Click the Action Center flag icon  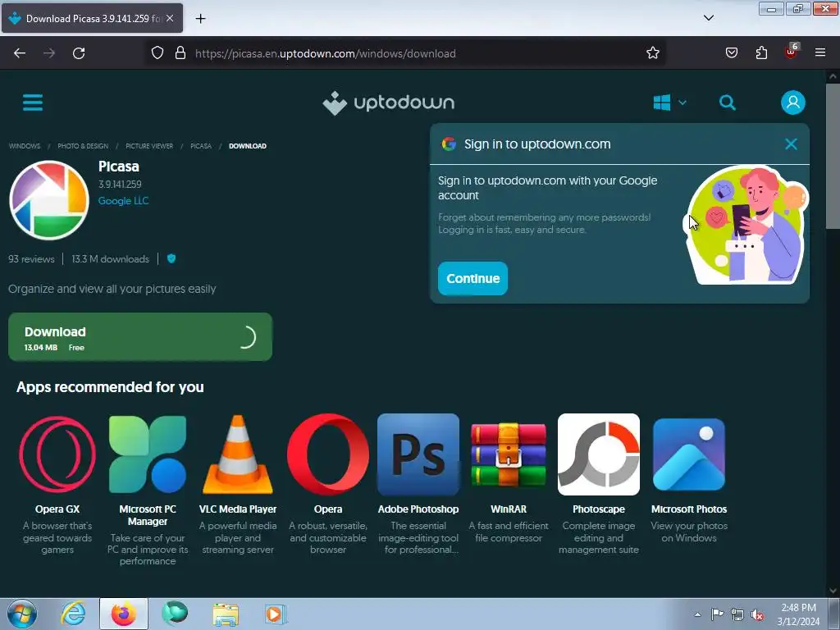717,614
